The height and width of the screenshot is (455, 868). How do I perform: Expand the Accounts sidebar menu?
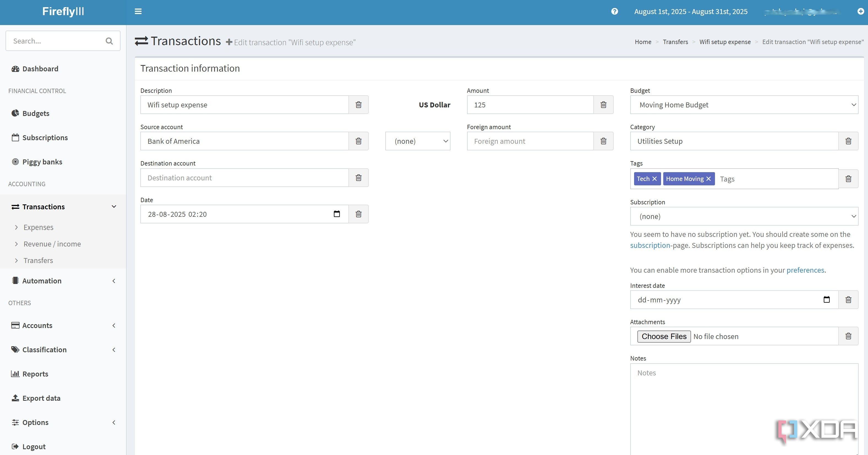click(x=63, y=325)
